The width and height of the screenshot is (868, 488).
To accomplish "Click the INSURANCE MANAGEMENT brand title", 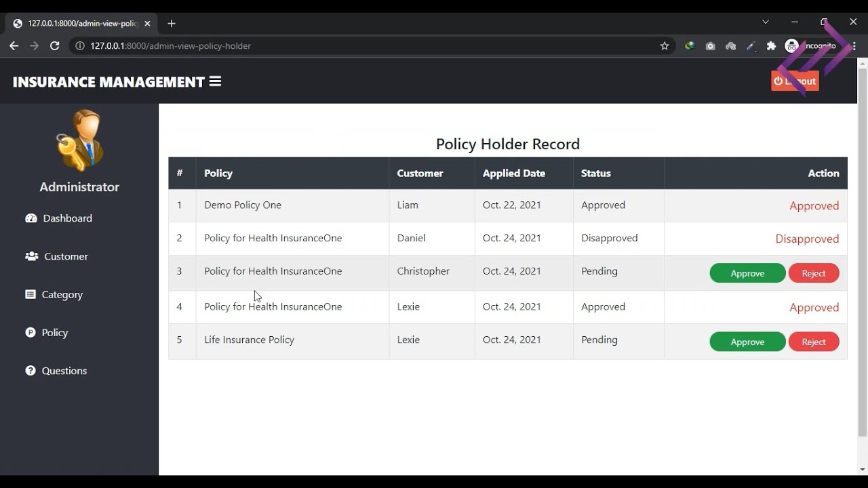I will point(108,82).
